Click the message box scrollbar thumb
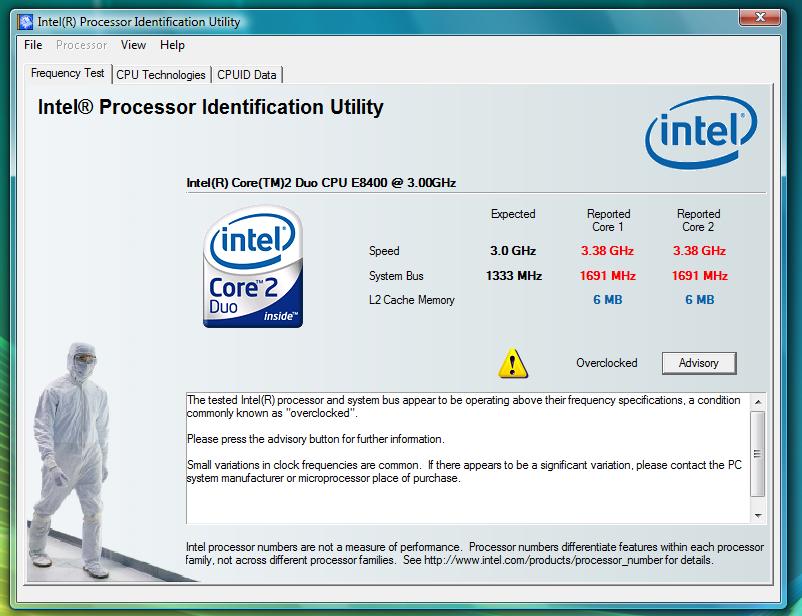The height and width of the screenshot is (616, 802). coord(758,454)
